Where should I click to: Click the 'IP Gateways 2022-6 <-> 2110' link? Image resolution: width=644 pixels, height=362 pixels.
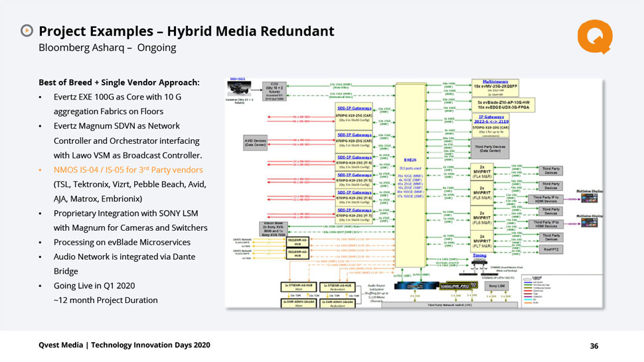click(491, 119)
